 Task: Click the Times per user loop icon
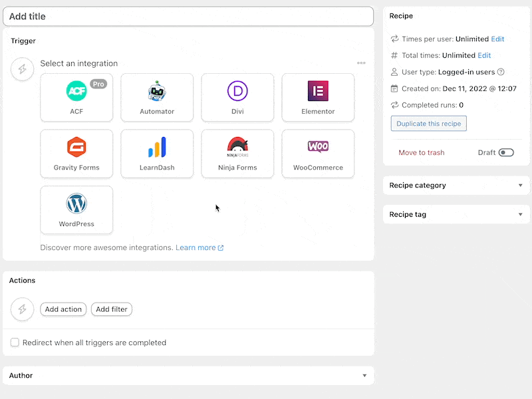[x=394, y=39]
